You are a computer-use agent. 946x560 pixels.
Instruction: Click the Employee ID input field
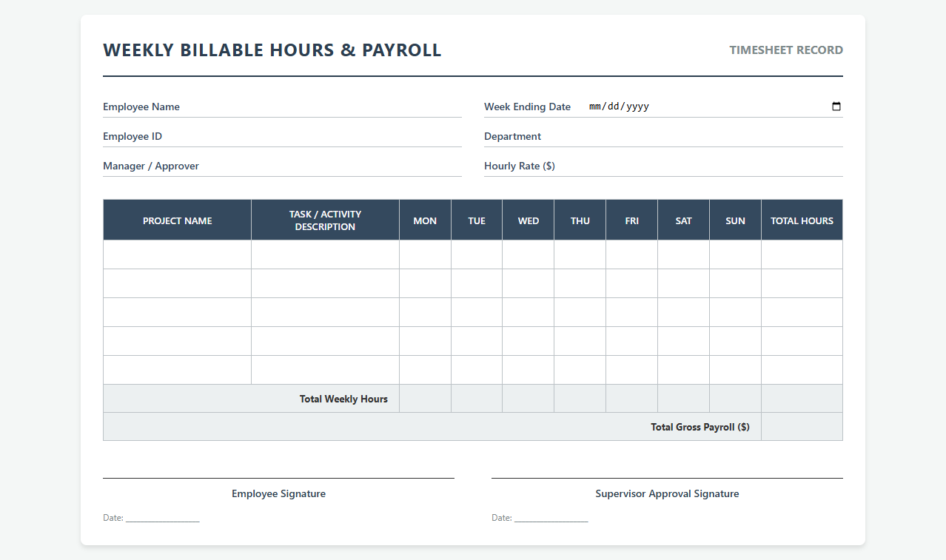tap(315, 136)
